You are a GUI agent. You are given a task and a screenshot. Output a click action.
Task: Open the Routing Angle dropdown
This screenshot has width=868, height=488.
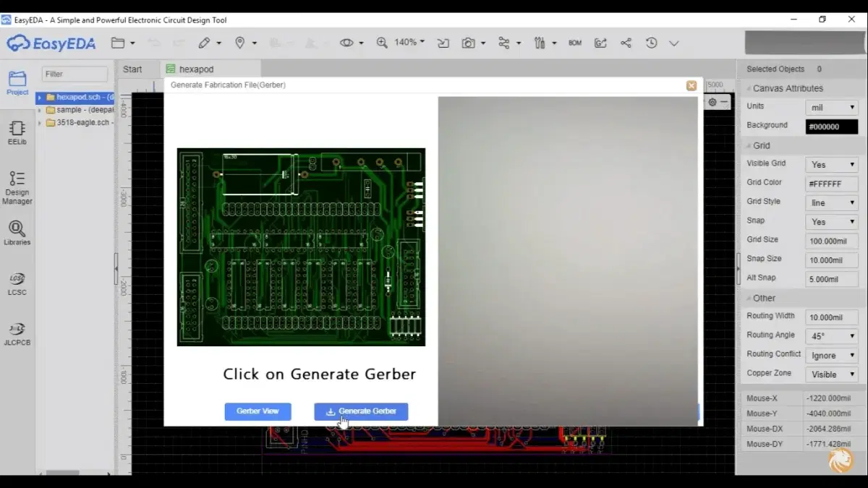pyautogui.click(x=832, y=336)
